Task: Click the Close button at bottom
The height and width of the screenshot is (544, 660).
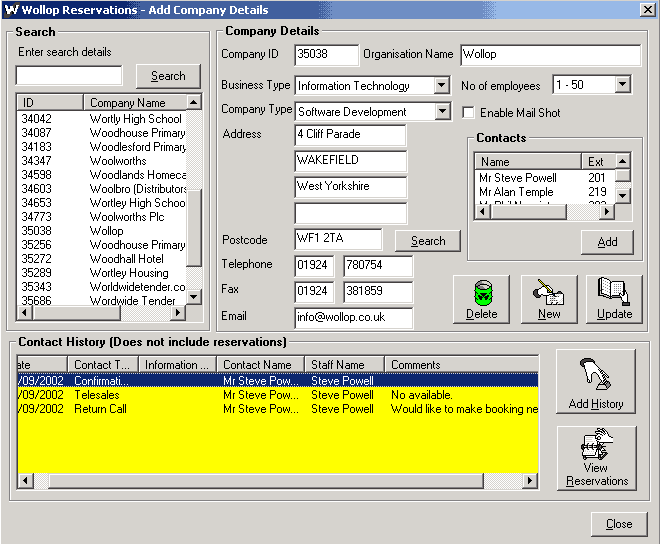Action: (x=619, y=524)
